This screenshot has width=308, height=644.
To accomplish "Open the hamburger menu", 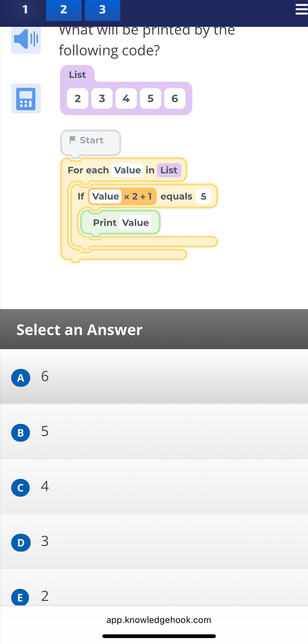I will coord(301,9).
